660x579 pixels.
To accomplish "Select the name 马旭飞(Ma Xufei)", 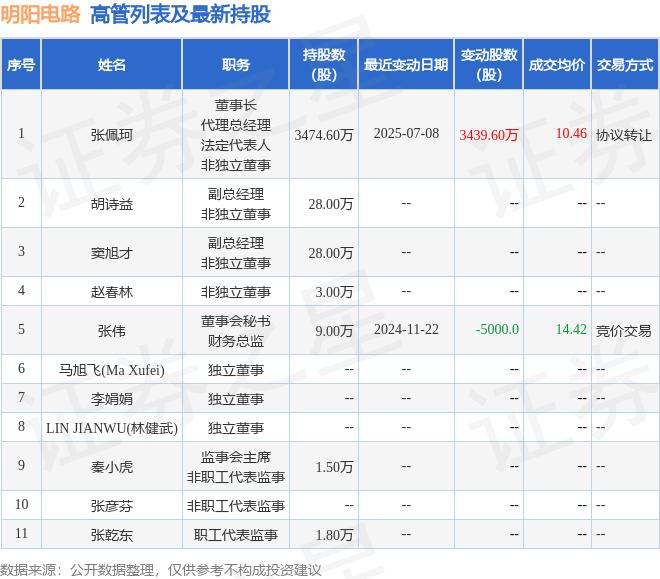I will tap(112, 370).
